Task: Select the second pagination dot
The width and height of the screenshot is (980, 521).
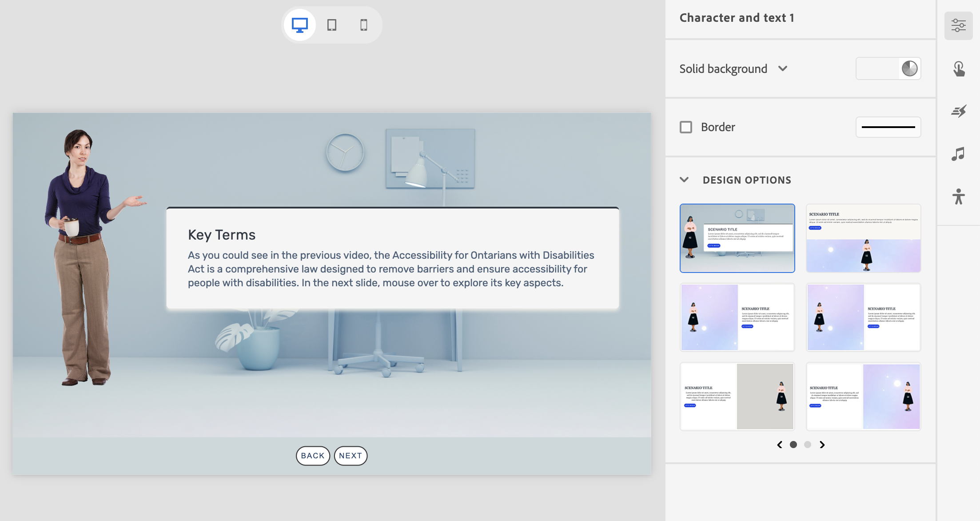Action: click(x=808, y=445)
